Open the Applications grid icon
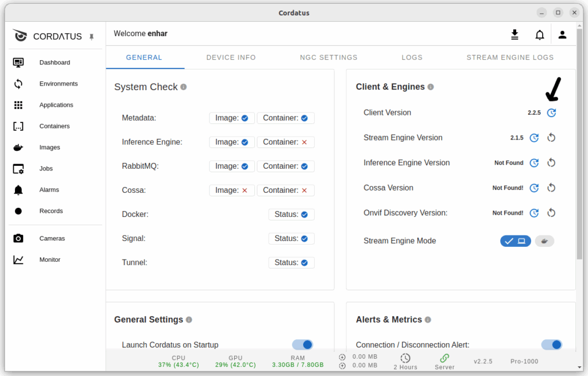588x376 pixels. point(18,105)
